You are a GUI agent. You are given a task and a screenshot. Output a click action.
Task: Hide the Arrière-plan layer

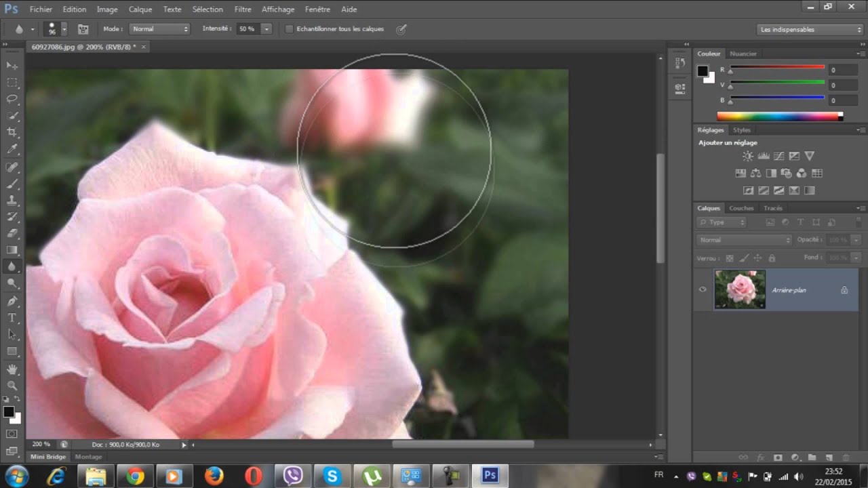[x=703, y=289]
